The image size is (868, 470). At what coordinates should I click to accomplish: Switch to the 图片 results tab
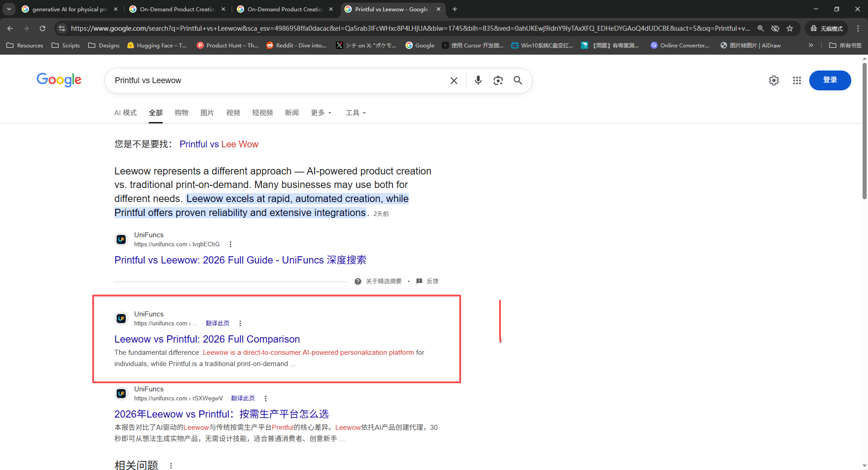(207, 113)
